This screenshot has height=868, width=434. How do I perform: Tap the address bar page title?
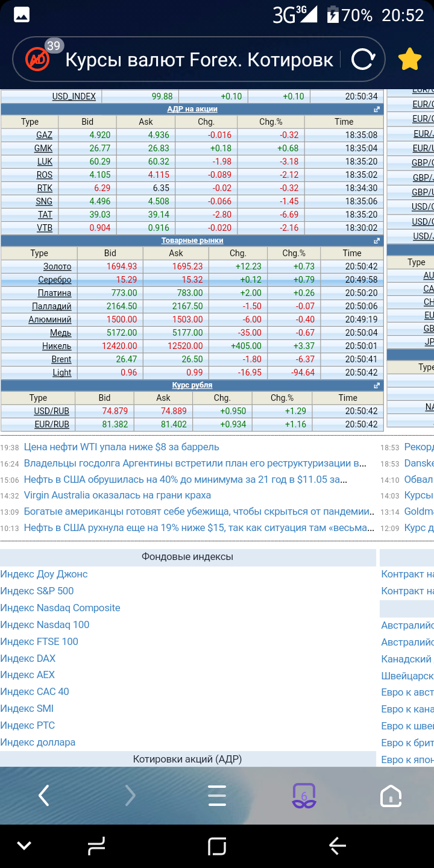point(199,59)
